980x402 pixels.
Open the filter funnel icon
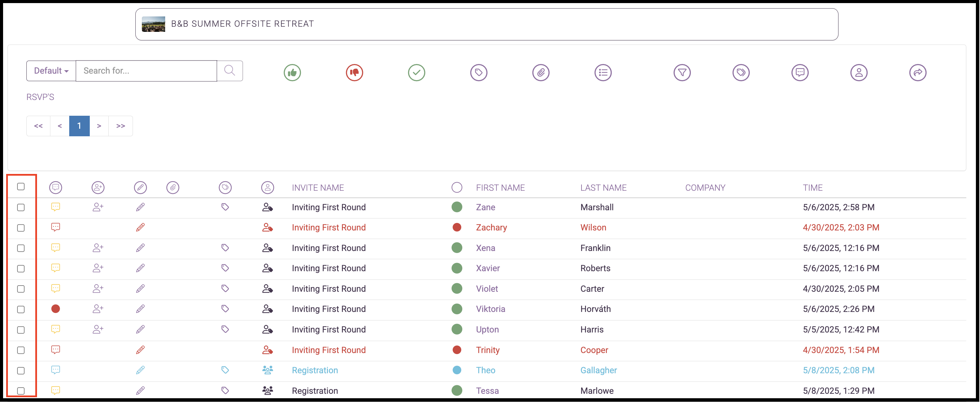pyautogui.click(x=682, y=72)
